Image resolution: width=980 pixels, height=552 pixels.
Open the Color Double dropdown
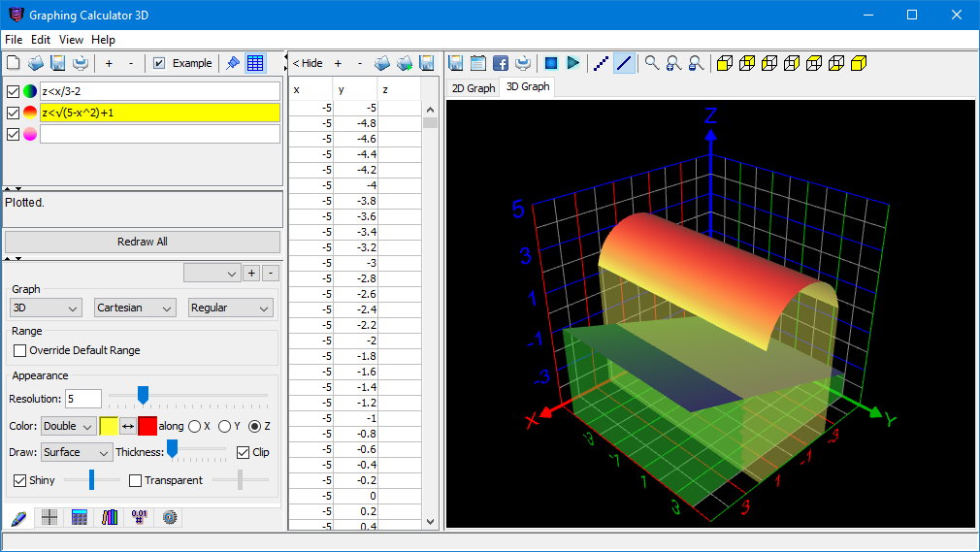67,426
